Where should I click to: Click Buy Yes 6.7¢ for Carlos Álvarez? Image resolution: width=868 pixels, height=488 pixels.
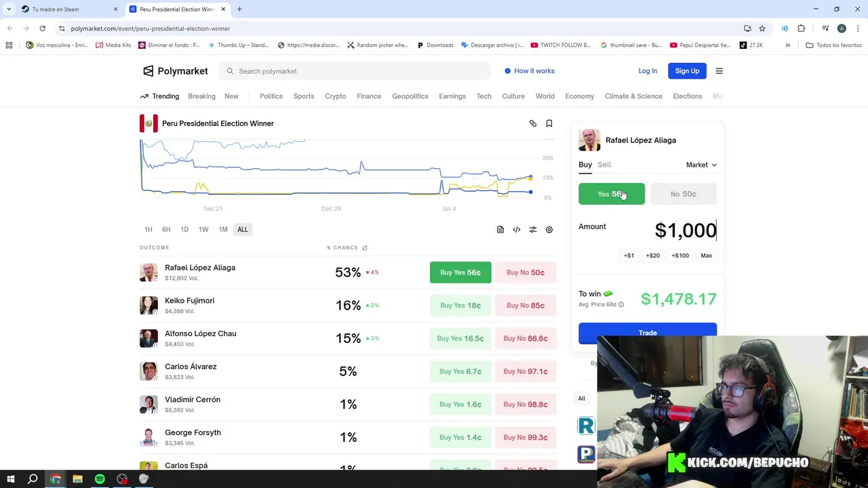coord(460,371)
